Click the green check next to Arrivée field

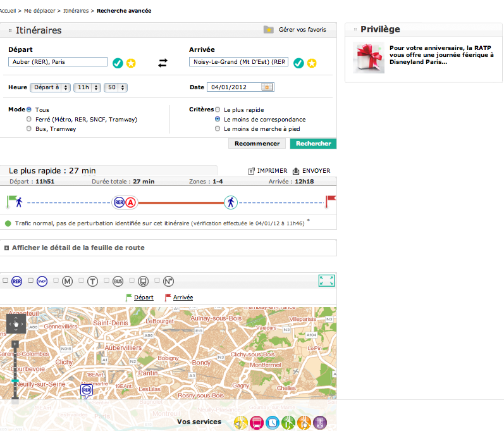coord(298,63)
